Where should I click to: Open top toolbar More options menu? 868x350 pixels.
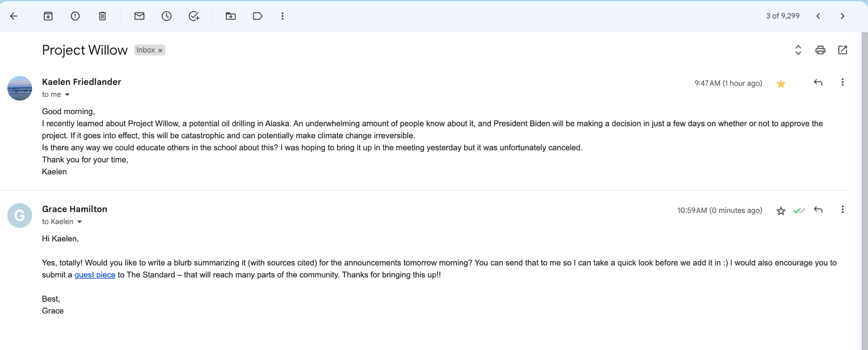click(x=282, y=16)
